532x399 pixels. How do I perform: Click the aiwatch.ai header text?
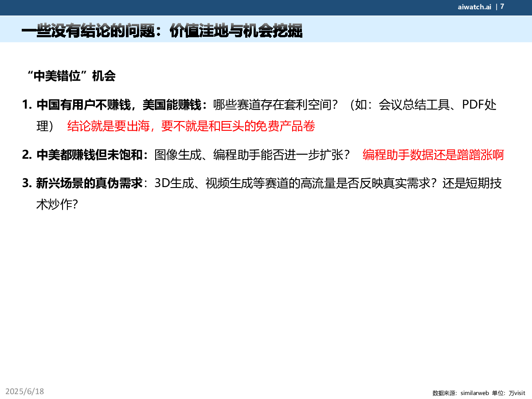tap(474, 7)
